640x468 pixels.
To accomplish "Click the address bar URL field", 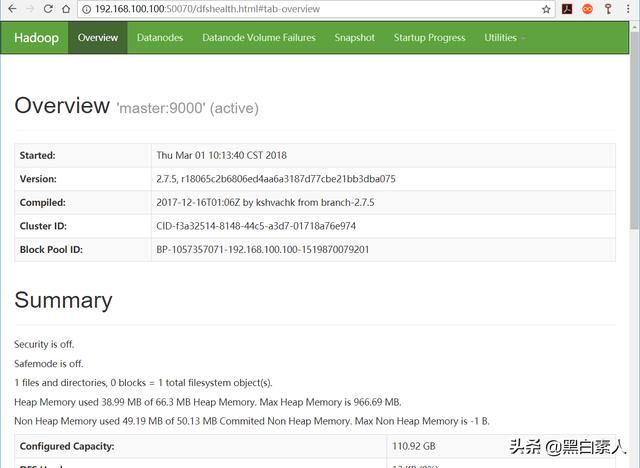I will [300, 9].
